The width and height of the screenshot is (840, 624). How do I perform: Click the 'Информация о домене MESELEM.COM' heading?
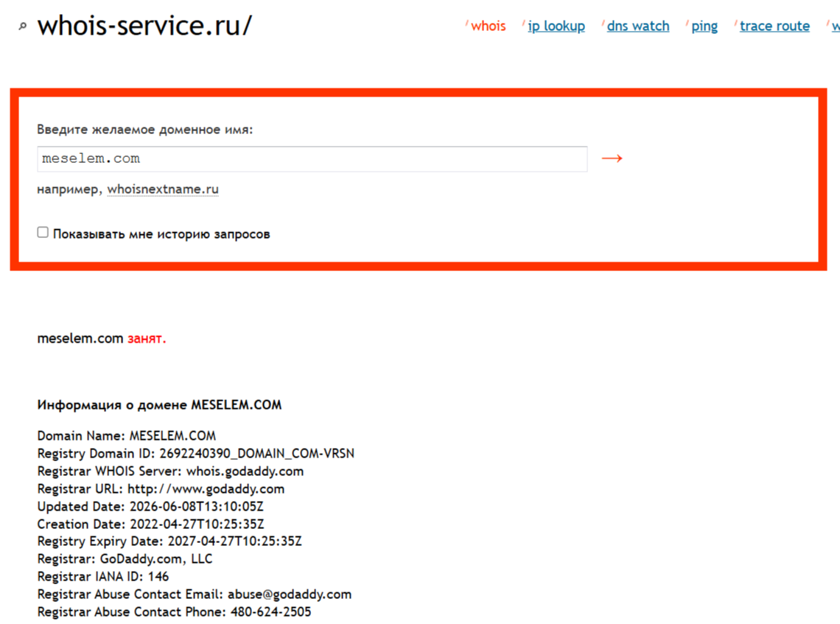click(x=159, y=405)
